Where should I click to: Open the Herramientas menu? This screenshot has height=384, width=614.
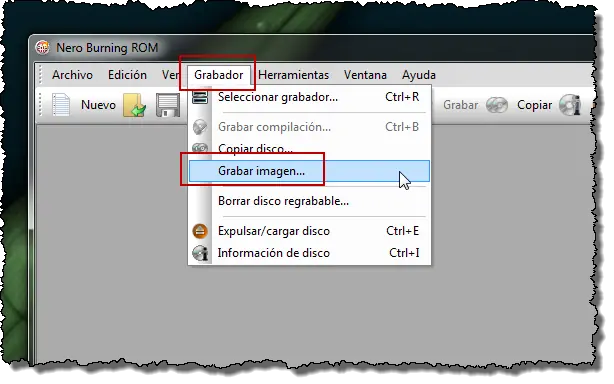(294, 75)
